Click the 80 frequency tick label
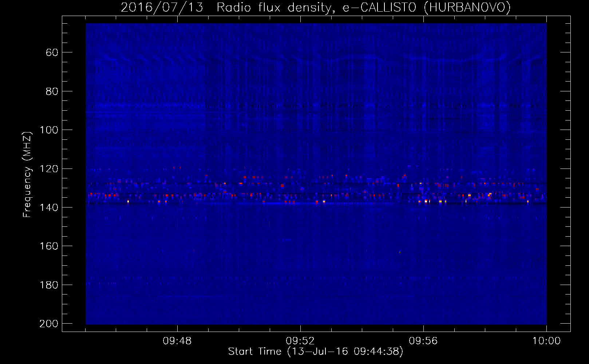This screenshot has height=364, width=589. 52,91
